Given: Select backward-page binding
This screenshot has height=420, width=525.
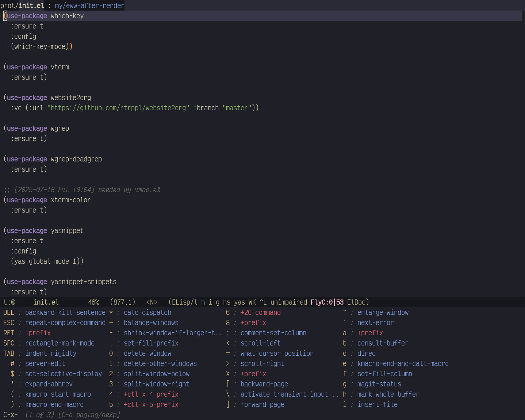Looking at the screenshot, I should [x=264, y=384].
